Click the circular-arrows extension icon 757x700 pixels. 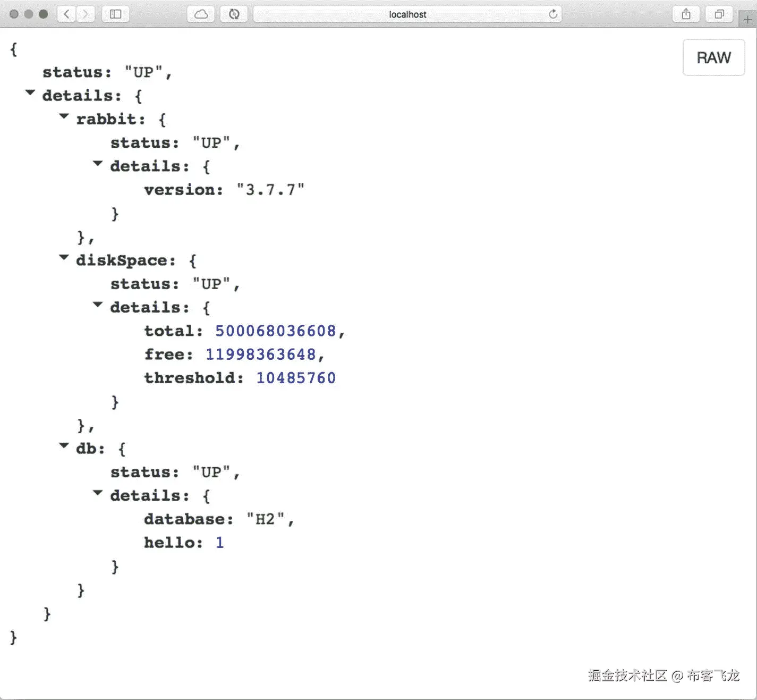234,14
